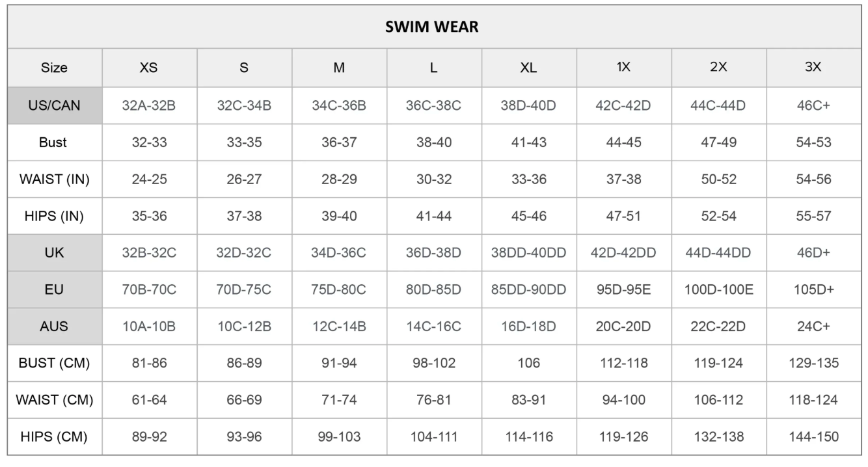Image resolution: width=868 pixels, height=467 pixels.
Task: Select the 38DD-40DD UK size cell
Action: 528,252
